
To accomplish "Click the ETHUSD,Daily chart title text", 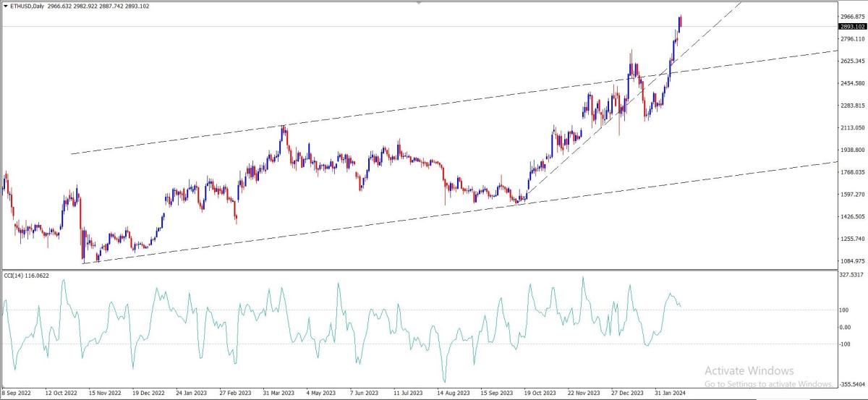I will coord(26,7).
